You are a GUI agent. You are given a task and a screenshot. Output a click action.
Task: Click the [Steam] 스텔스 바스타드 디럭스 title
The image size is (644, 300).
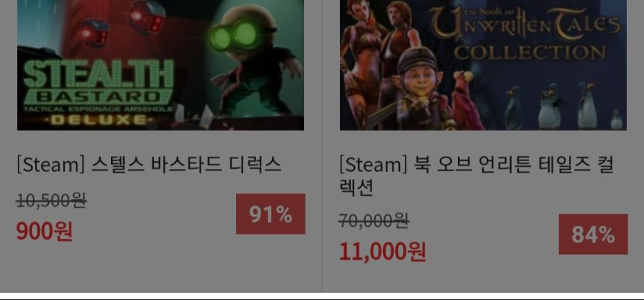(x=149, y=165)
